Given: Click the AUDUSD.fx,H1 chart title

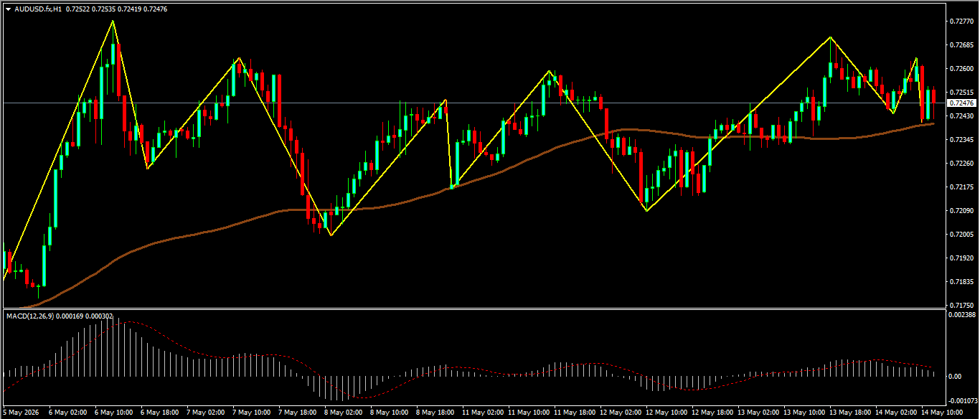Looking at the screenshot, I should 38,9.
